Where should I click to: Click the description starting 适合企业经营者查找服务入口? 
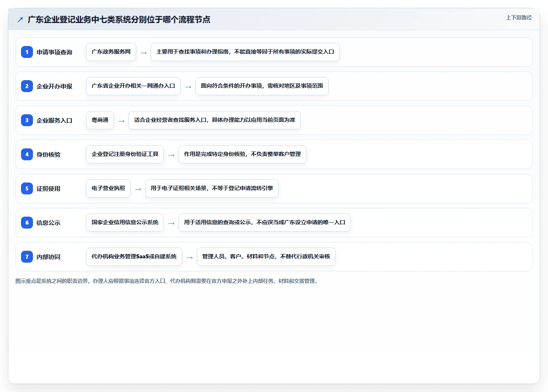point(215,120)
